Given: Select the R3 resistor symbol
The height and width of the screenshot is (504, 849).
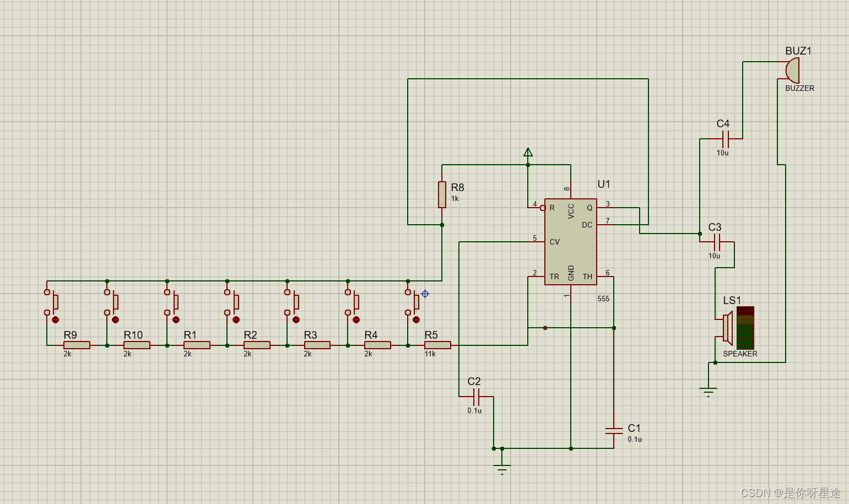Looking at the screenshot, I should (317, 345).
